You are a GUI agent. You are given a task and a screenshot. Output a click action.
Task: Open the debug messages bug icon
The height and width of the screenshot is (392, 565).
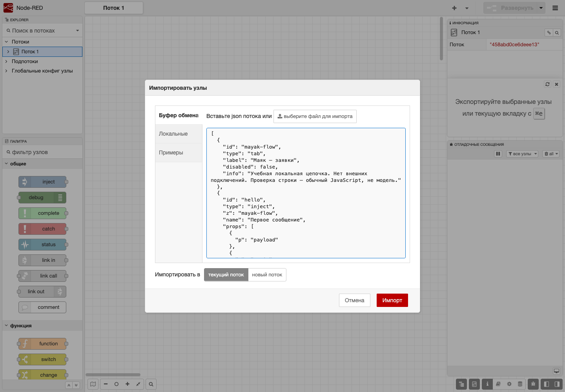pos(533,384)
